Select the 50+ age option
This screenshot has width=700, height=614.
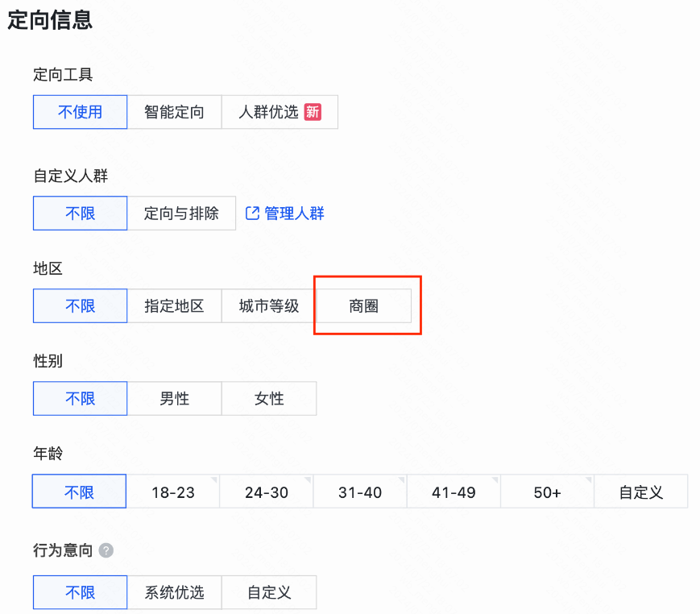coord(547,491)
